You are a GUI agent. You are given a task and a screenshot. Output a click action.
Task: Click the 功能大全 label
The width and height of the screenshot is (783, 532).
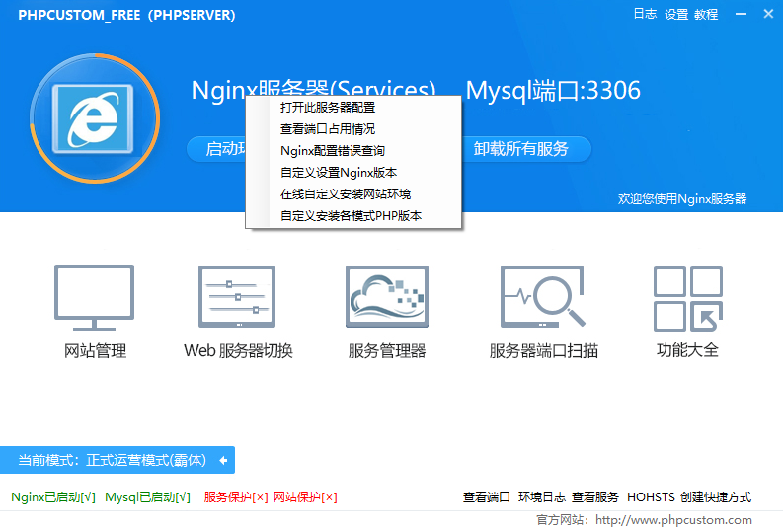click(x=687, y=350)
